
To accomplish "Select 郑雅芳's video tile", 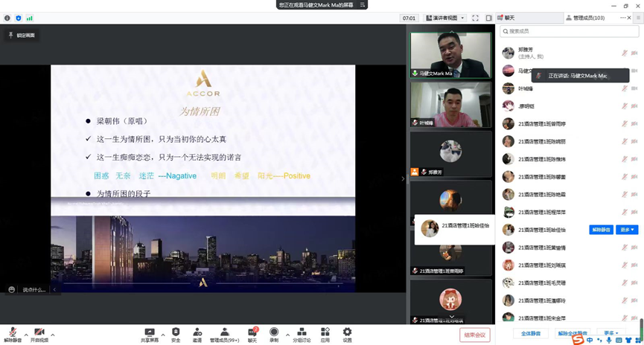I will coord(450,154).
